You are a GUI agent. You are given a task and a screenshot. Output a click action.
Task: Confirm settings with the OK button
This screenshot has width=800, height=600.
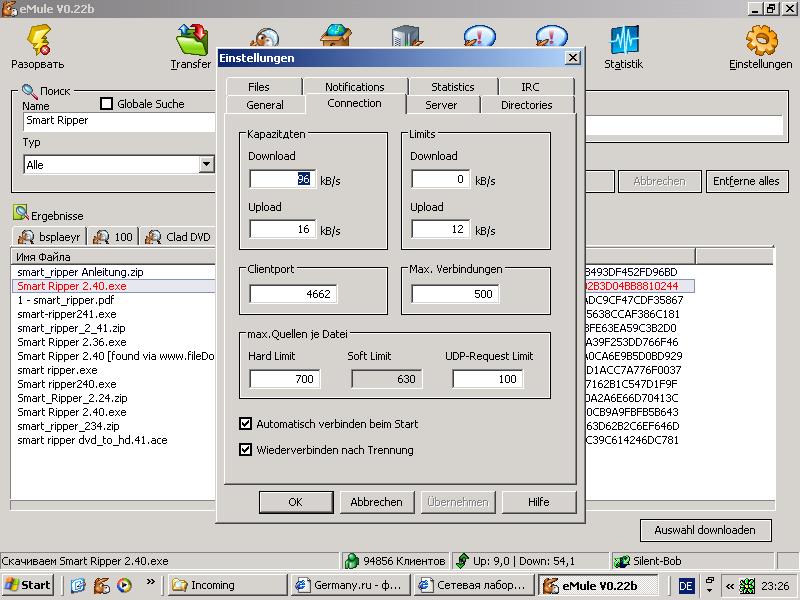[x=296, y=502]
